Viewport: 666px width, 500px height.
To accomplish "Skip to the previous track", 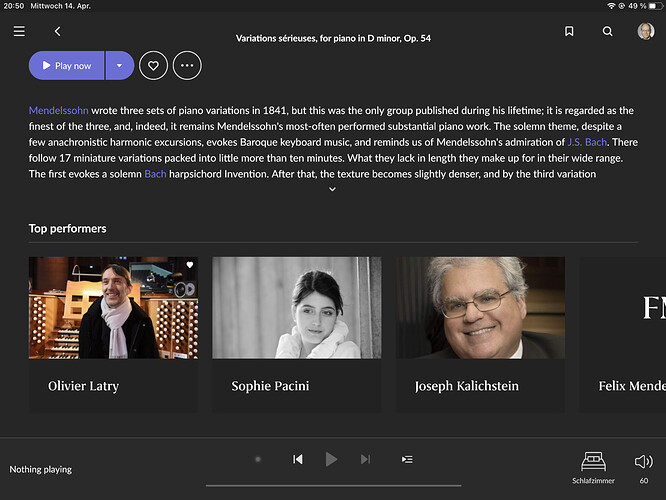I will [298, 459].
